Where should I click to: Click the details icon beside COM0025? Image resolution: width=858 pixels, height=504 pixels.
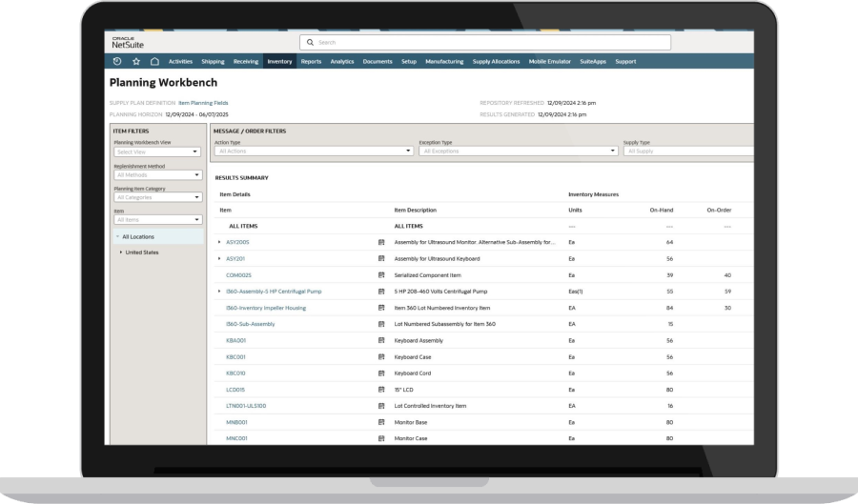pyautogui.click(x=381, y=275)
